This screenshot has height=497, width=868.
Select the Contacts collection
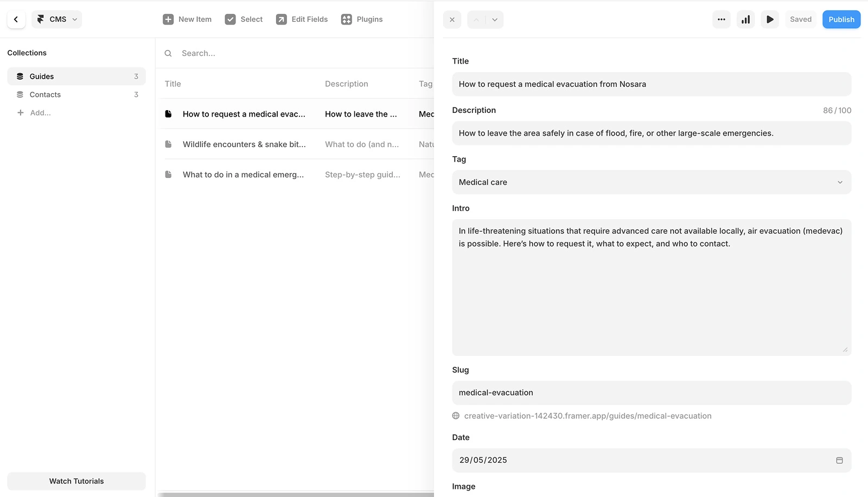46,94
